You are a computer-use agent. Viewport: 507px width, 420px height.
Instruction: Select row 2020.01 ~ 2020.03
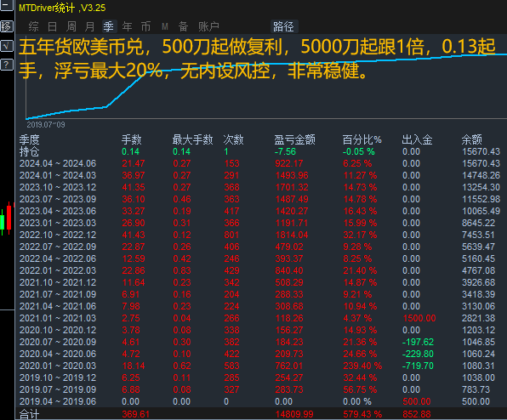260,366
